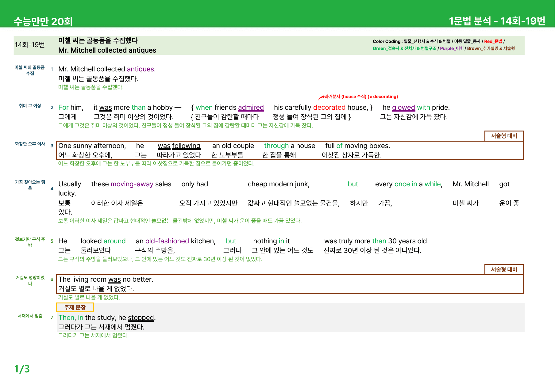Click the green word 'through' in sentence 3
The height and width of the screenshot is (392, 555).
coord(276,146)
